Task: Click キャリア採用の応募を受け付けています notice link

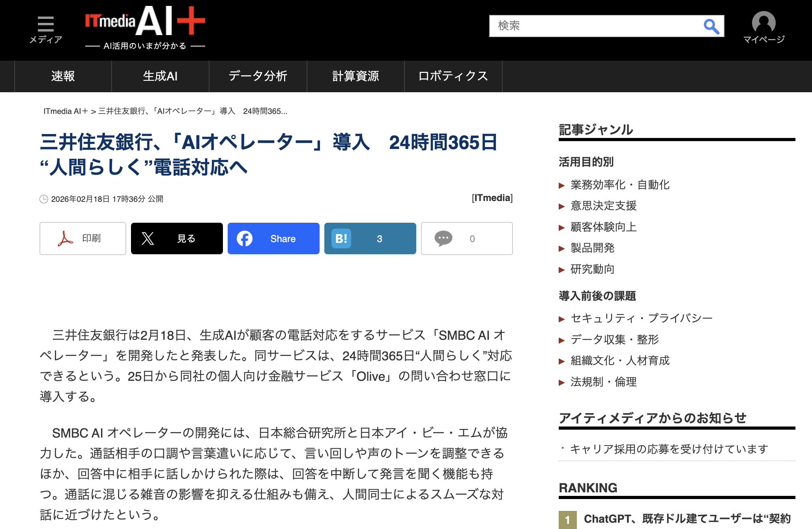Action: (669, 449)
